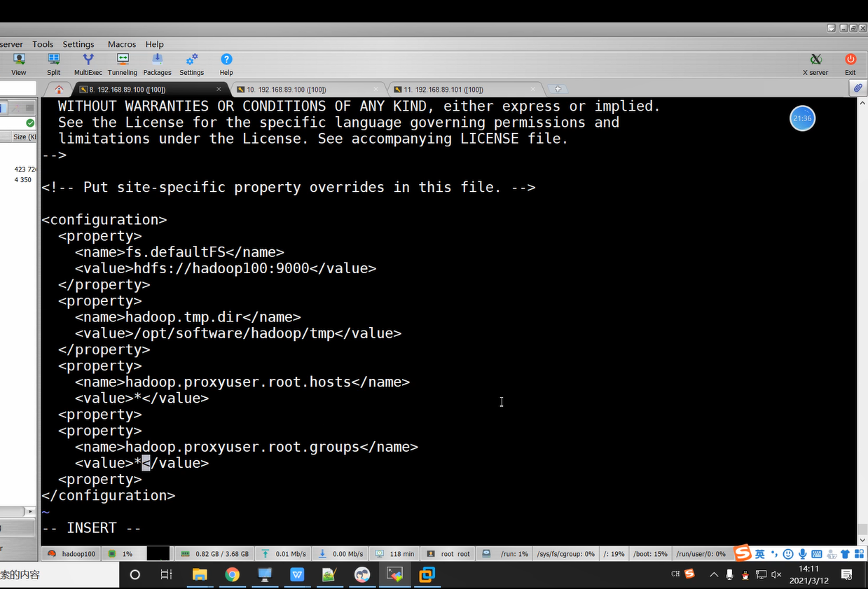Show hidden tray icons chevron
Image resolution: width=868 pixels, height=589 pixels.
(714, 575)
